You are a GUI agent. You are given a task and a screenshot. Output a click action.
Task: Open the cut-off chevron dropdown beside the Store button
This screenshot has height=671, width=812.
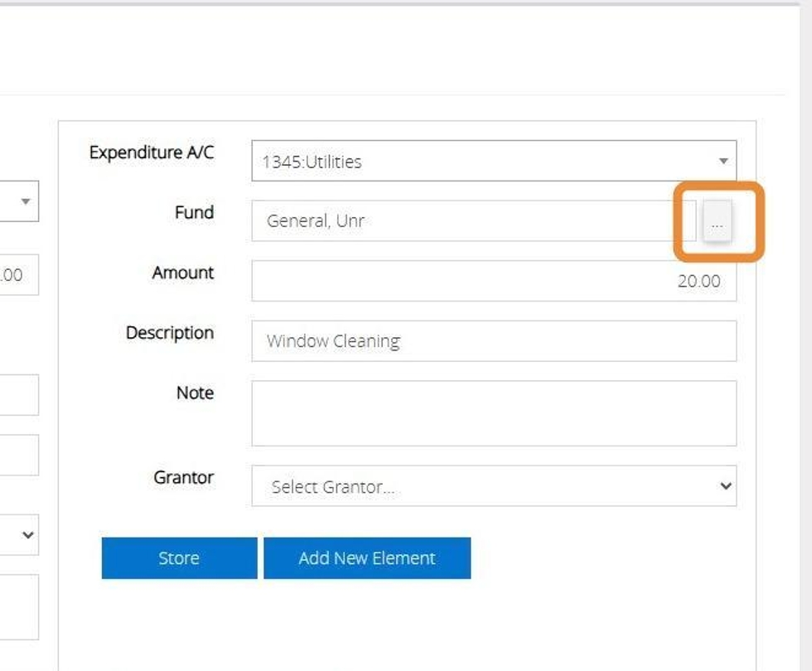coord(19,535)
